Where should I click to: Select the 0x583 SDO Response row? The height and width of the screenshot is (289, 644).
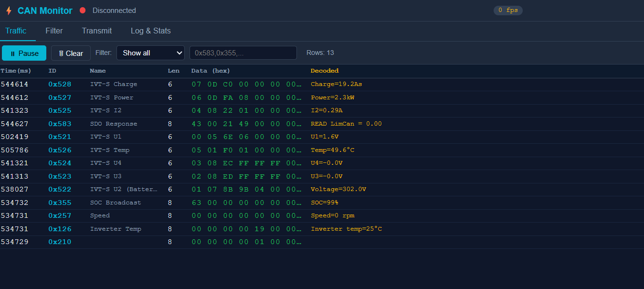tap(114, 124)
